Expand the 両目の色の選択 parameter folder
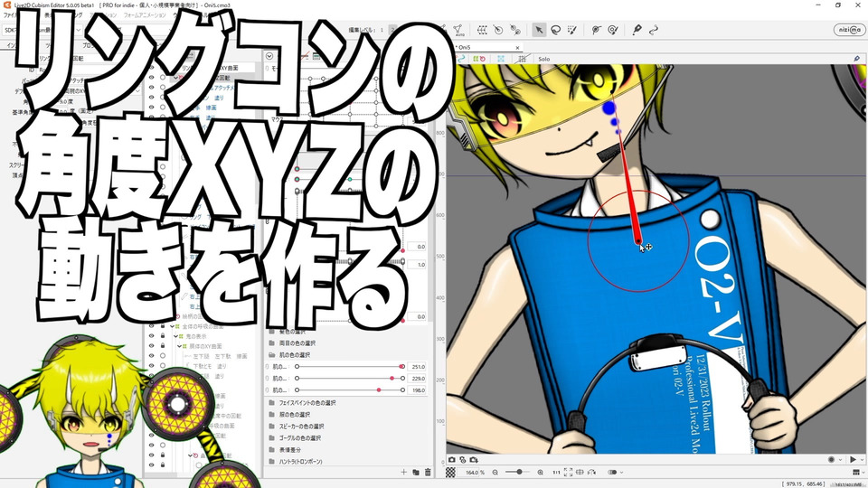Screen dimensions: 868x488 click(272, 343)
